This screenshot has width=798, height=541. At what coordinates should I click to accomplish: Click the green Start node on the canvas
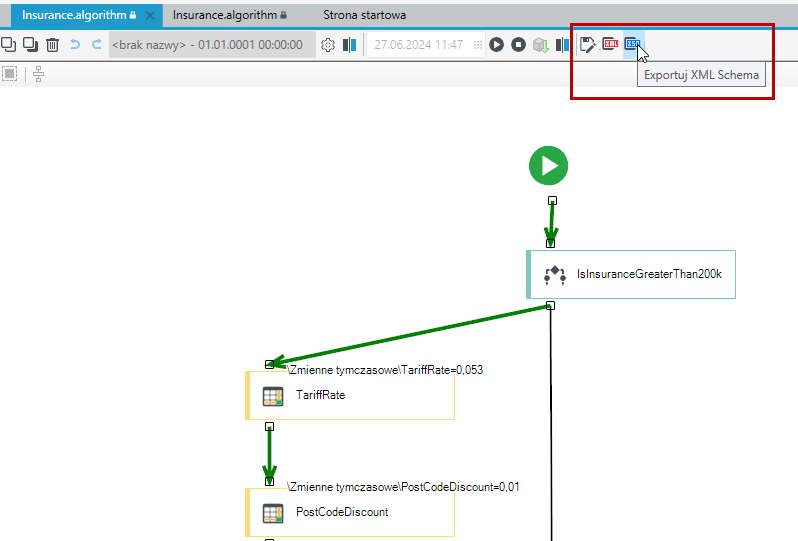(549, 166)
